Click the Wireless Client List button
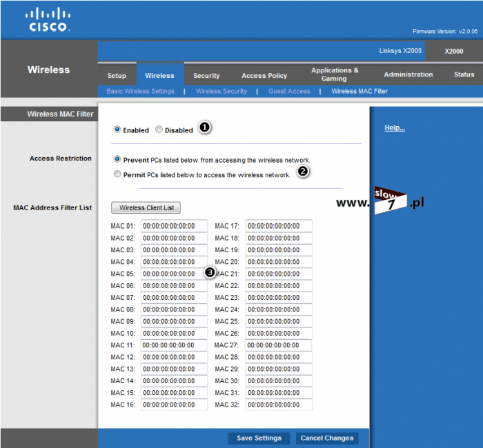Image resolution: width=483 pixels, height=448 pixels. [146, 207]
